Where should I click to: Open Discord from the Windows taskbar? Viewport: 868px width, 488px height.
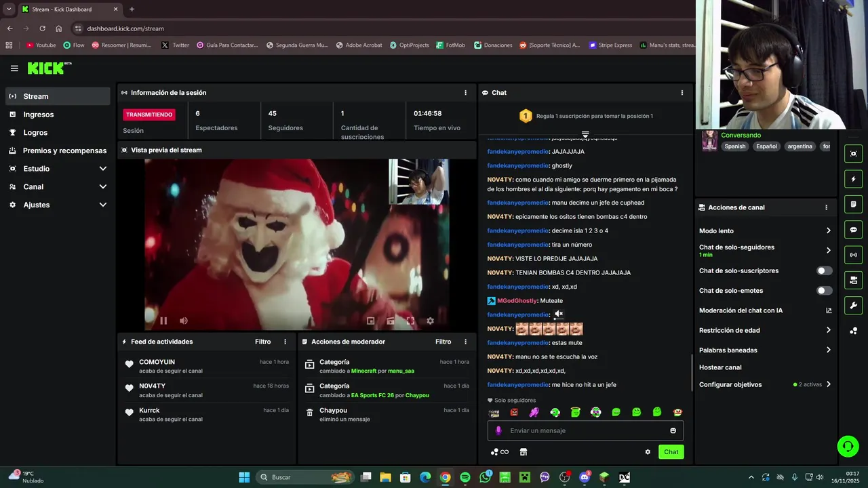(x=585, y=477)
